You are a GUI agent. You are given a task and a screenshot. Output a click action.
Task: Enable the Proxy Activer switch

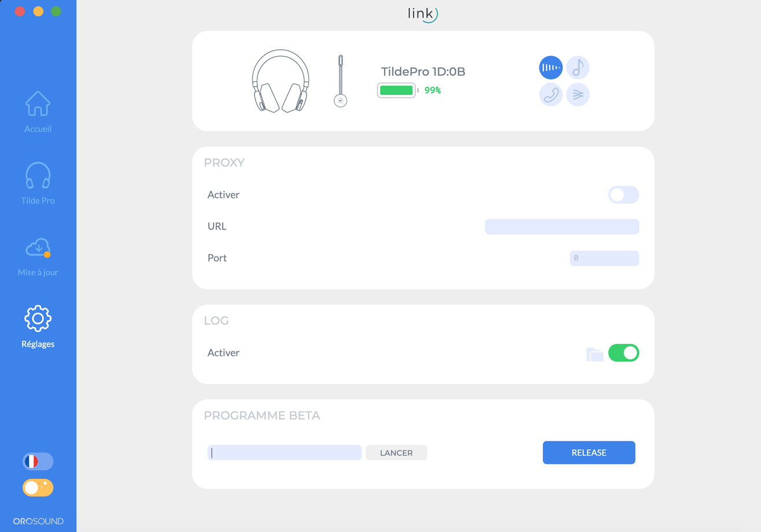click(x=623, y=195)
